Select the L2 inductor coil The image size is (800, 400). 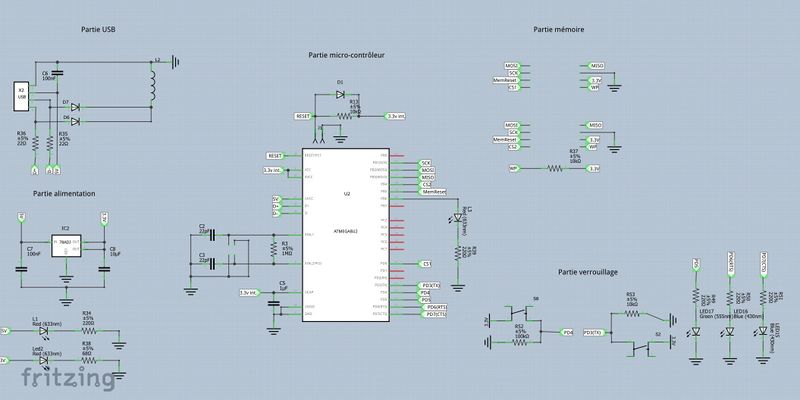[x=154, y=87]
